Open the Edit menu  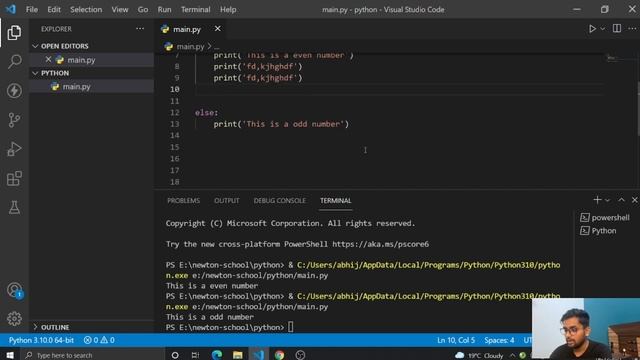point(53,9)
